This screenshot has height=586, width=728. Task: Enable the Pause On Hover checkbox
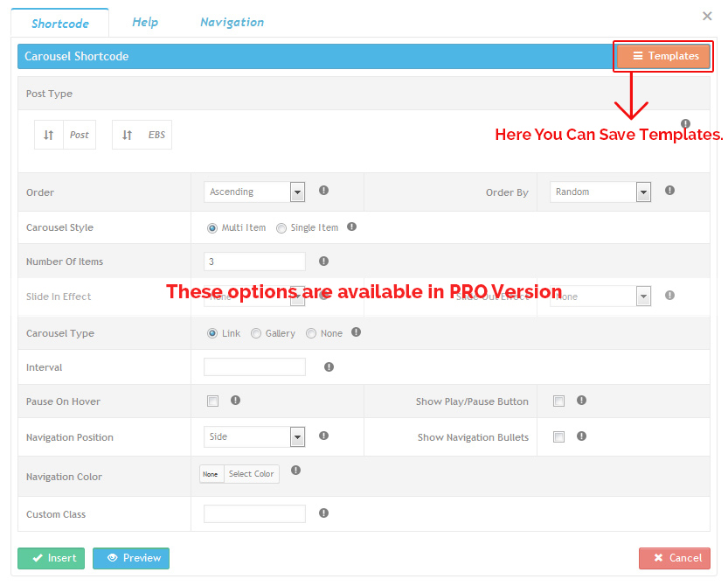pyautogui.click(x=212, y=401)
